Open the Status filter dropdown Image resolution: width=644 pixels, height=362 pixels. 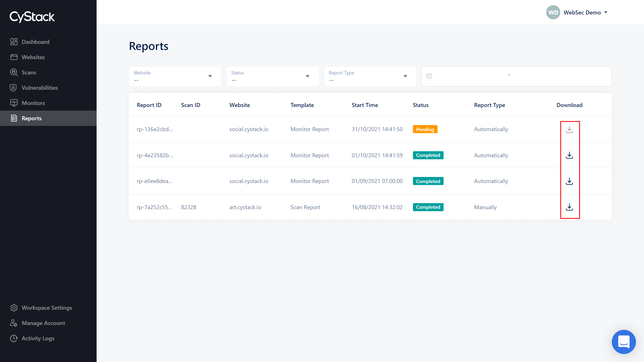coord(272,76)
